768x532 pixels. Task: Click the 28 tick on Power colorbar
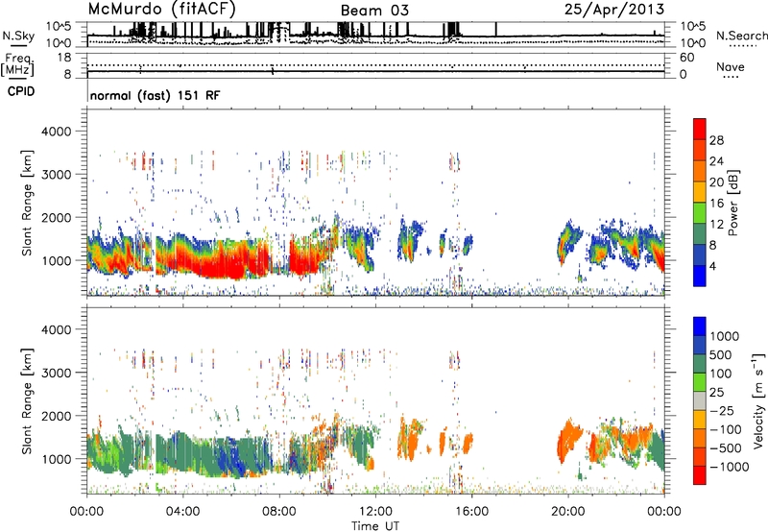716,140
